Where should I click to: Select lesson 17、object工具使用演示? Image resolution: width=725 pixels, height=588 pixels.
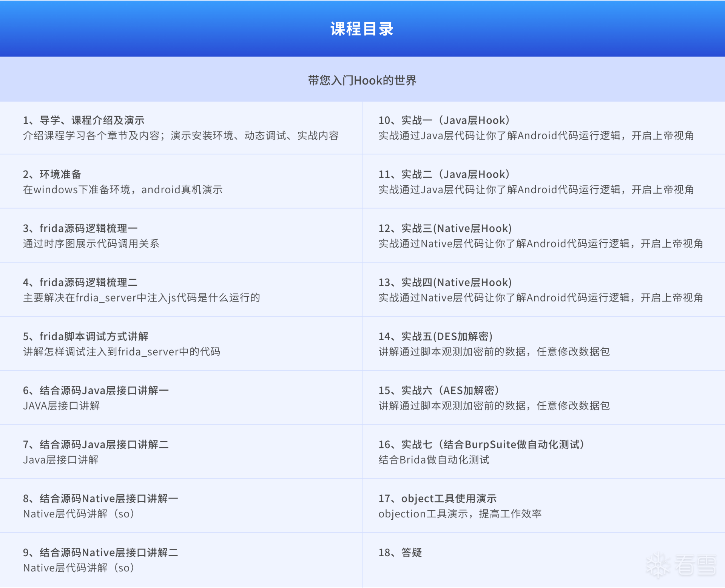click(x=438, y=498)
